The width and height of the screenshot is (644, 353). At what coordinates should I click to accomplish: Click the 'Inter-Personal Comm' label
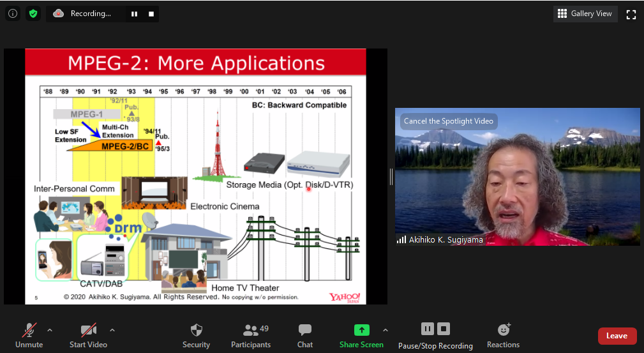click(74, 188)
